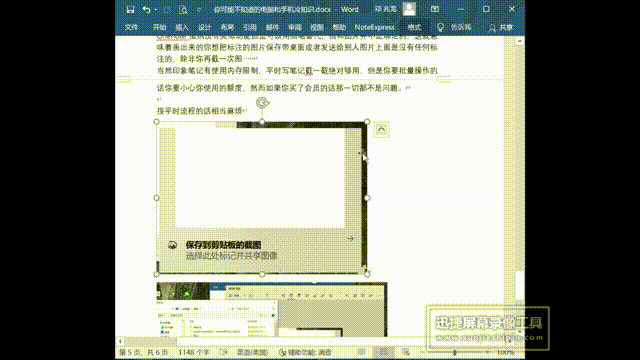Click the 共享 (Share) button
Screen dimensions: 640x360
(501, 27)
